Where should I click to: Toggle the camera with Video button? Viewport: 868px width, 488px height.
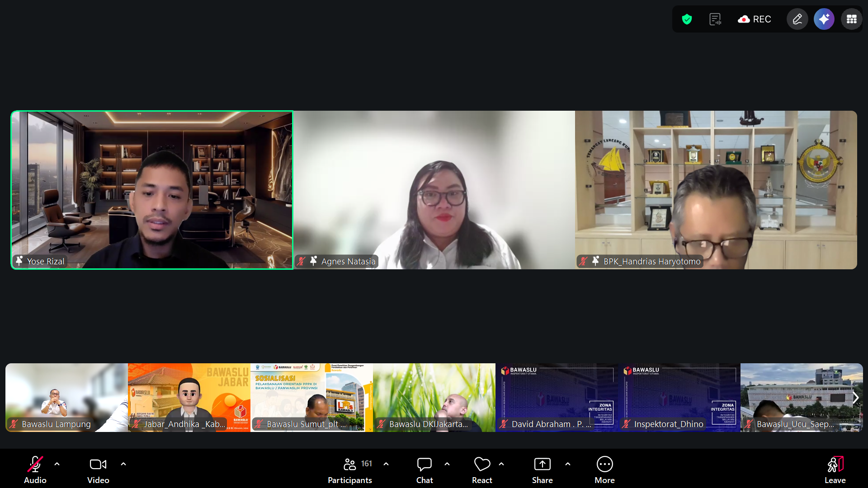(98, 470)
